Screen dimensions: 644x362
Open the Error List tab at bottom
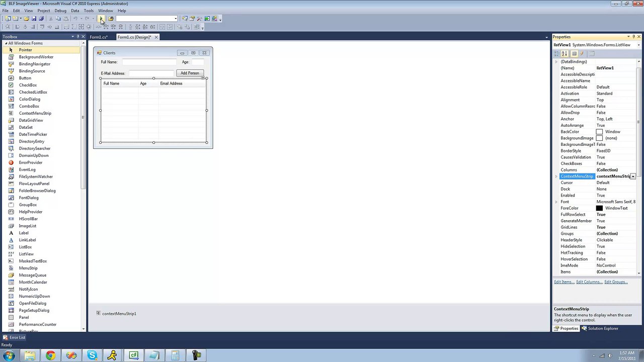(x=14, y=337)
